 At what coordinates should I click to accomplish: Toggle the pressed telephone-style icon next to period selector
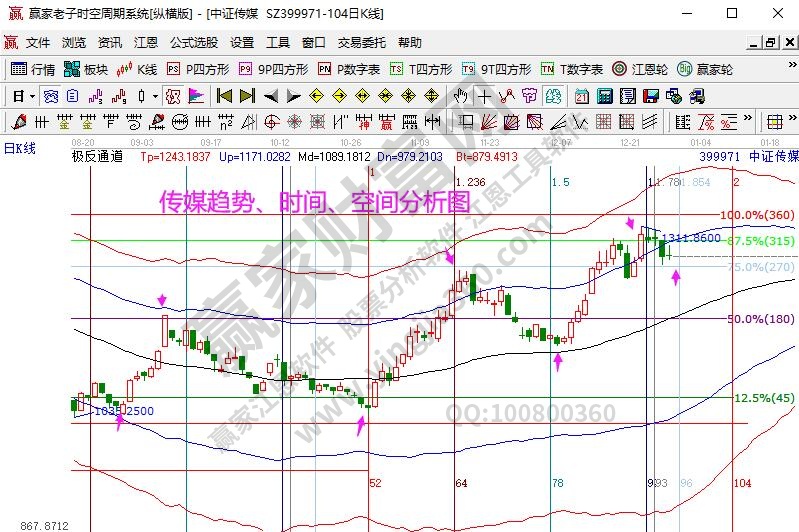click(51, 96)
